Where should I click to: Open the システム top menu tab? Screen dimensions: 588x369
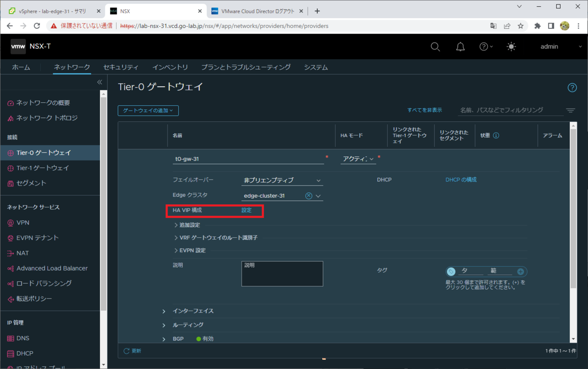(316, 67)
